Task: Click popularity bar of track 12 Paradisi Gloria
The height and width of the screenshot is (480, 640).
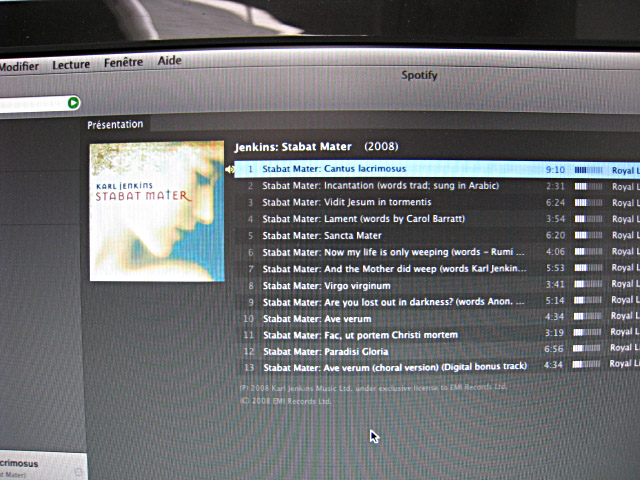Action: (587, 348)
